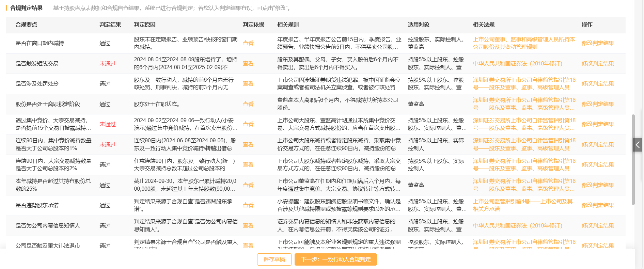修改判定结果 for 股份是否处于离职锁定阶段
Viewport: 644px width, 269px height.
point(598,104)
